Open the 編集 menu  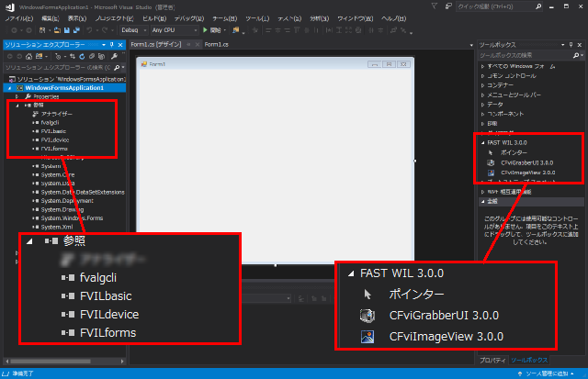(x=51, y=18)
